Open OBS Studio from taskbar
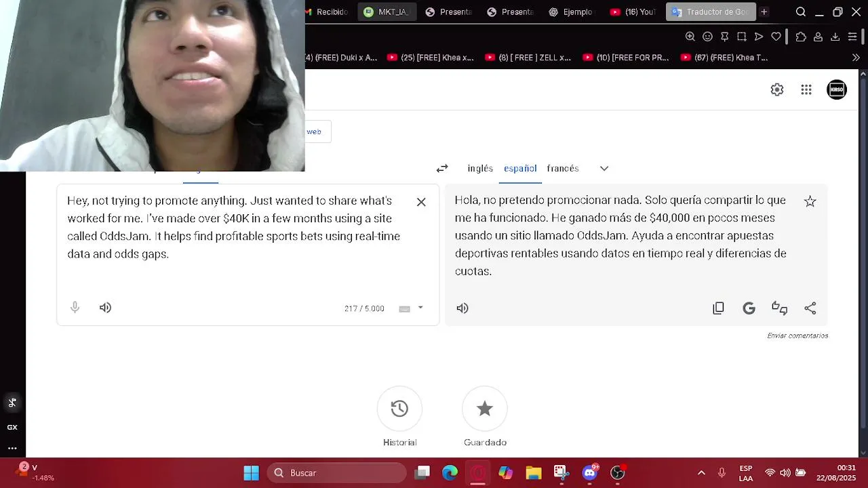This screenshot has width=868, height=488. pos(618,473)
